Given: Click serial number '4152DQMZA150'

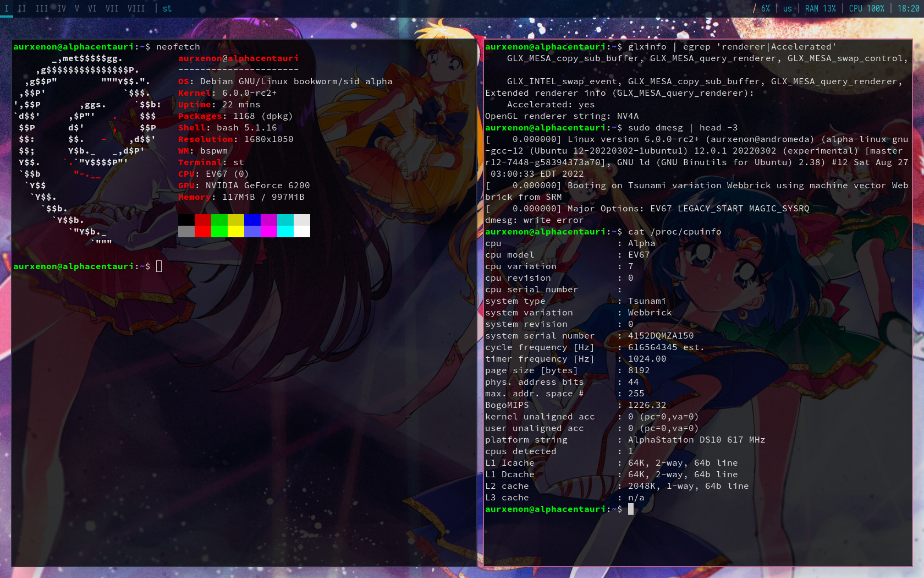Looking at the screenshot, I should [x=661, y=336].
